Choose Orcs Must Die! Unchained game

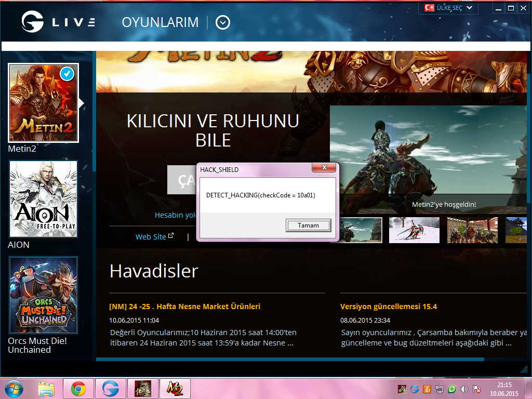pyautogui.click(x=44, y=295)
